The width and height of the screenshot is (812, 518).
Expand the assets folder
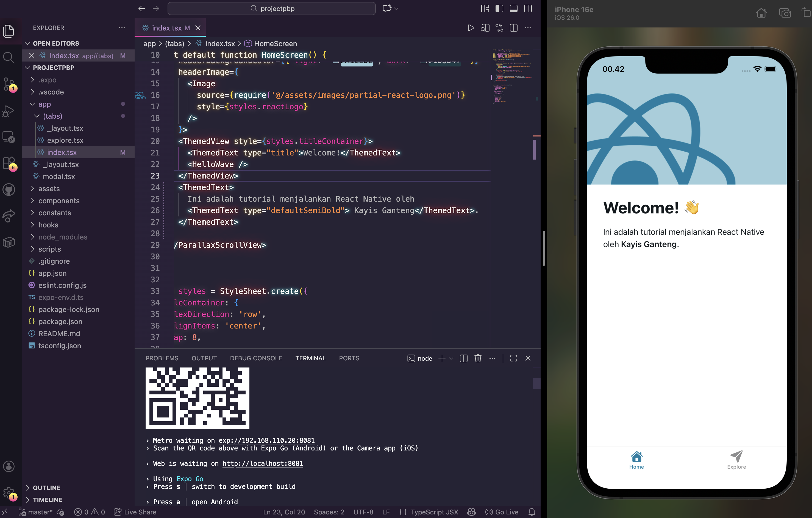tap(49, 188)
